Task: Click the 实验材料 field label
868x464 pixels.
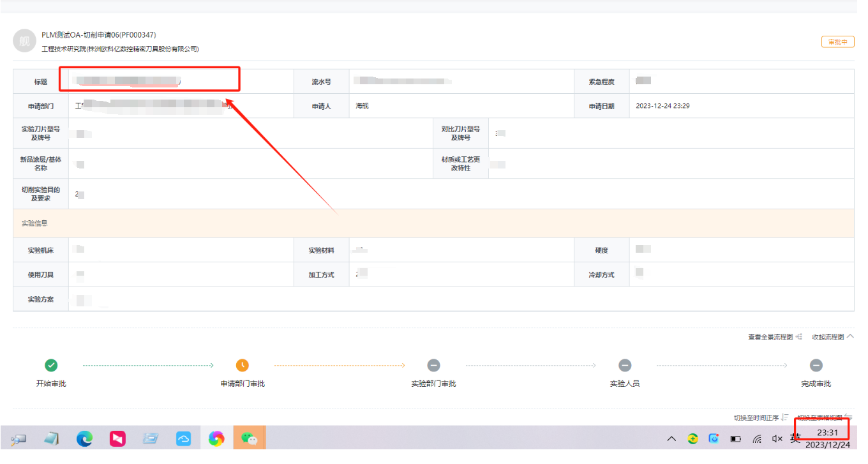Action: pos(321,250)
